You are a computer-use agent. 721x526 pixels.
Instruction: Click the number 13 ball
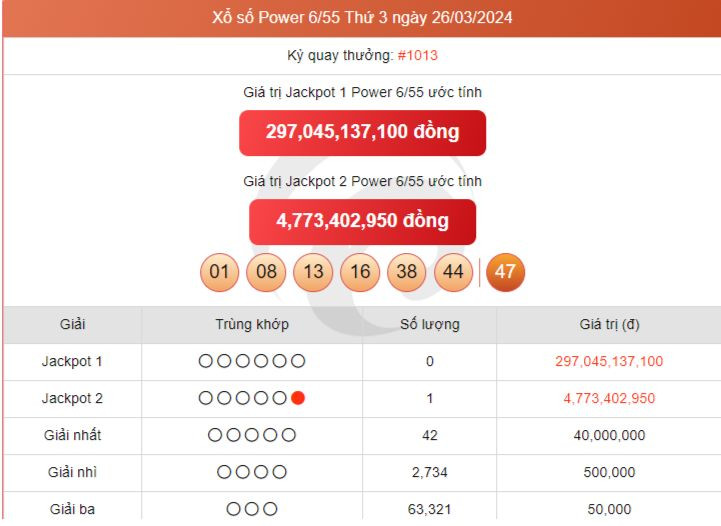click(x=313, y=272)
